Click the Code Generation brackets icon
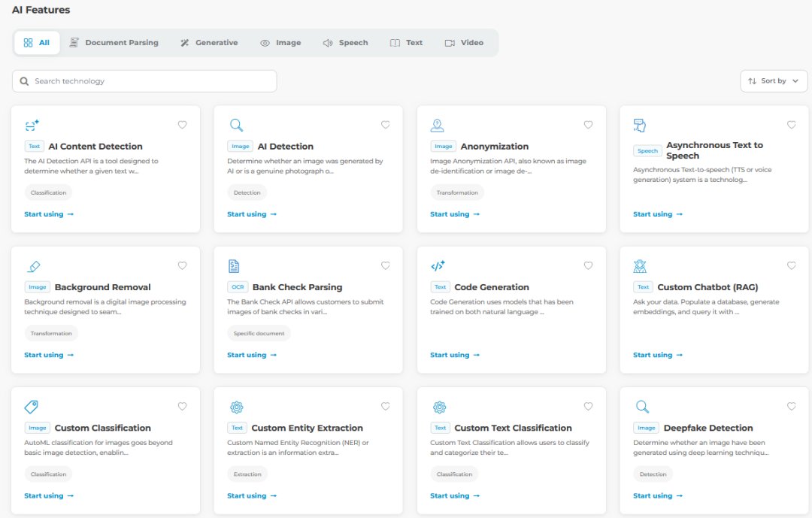The image size is (812, 518). pyautogui.click(x=438, y=266)
